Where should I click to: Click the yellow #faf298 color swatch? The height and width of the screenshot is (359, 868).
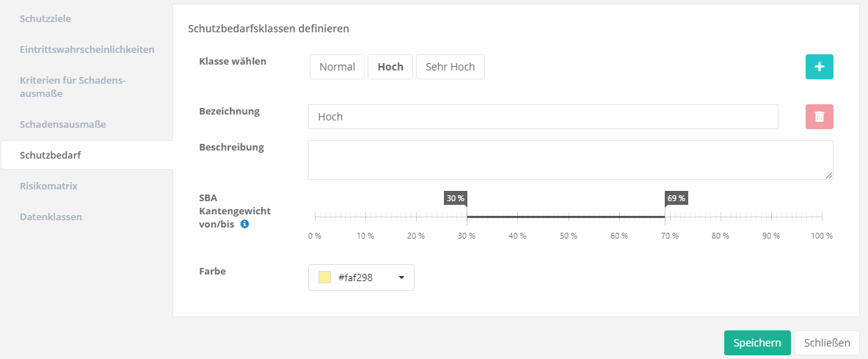(325, 278)
